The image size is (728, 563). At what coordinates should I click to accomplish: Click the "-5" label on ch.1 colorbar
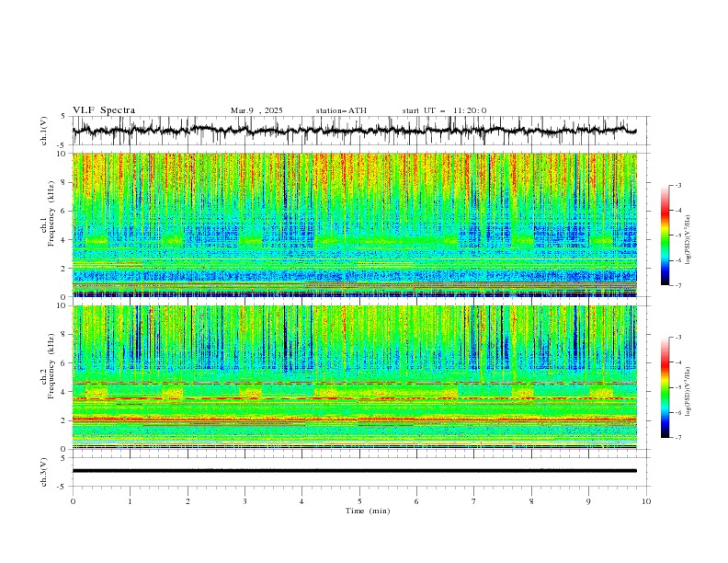[678, 236]
